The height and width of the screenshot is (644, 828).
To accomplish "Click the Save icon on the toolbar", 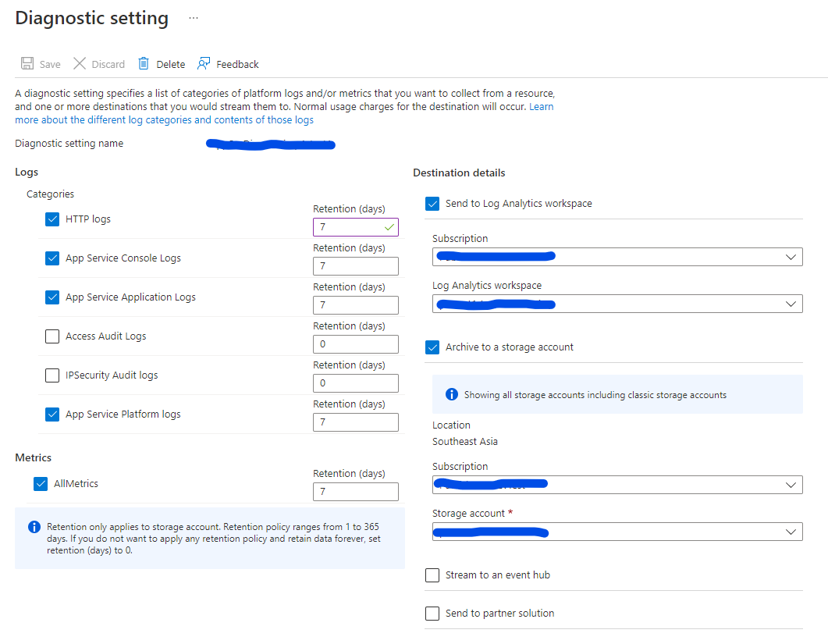I will (x=27, y=63).
